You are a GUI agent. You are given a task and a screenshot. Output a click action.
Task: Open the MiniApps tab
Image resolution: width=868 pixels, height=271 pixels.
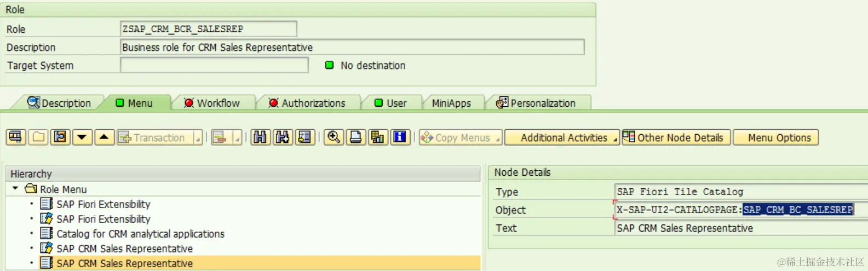451,103
